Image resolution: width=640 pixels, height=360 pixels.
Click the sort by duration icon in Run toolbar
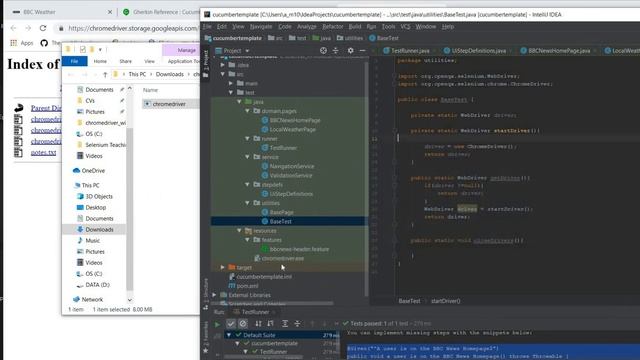[271, 324]
